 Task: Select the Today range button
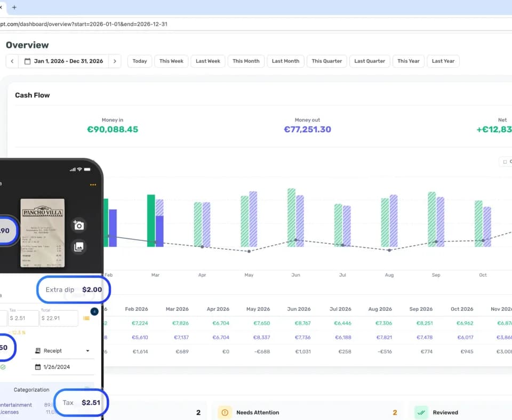[140, 61]
